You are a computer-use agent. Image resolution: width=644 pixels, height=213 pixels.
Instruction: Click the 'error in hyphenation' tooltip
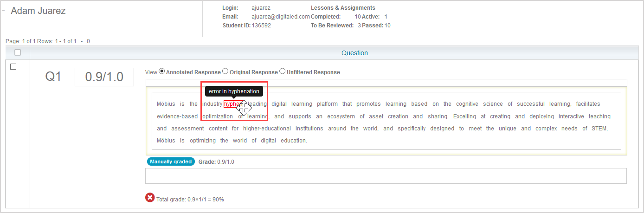234,91
